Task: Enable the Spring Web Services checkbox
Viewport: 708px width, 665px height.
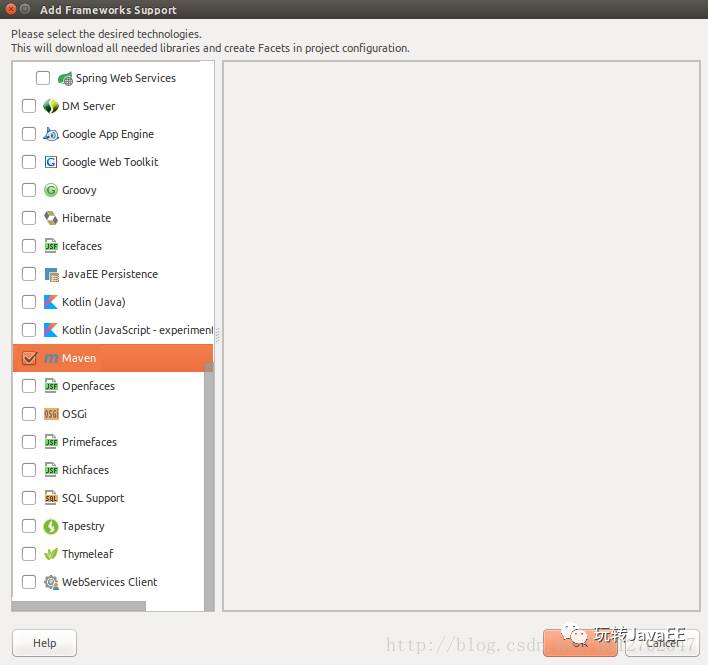Action: click(43, 78)
